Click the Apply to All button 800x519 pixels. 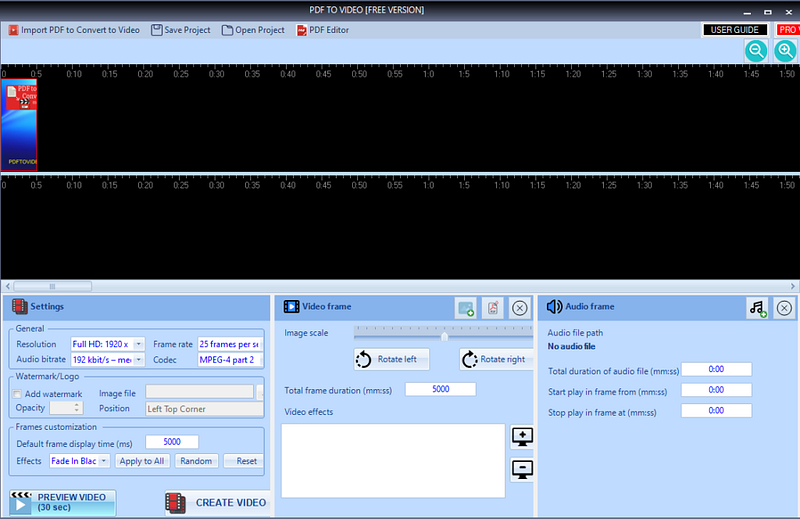click(142, 461)
